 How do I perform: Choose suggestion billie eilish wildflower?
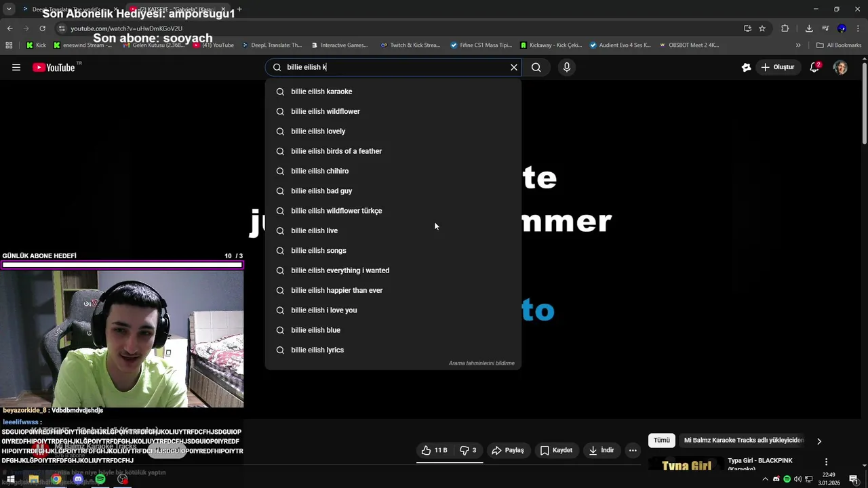point(393,111)
